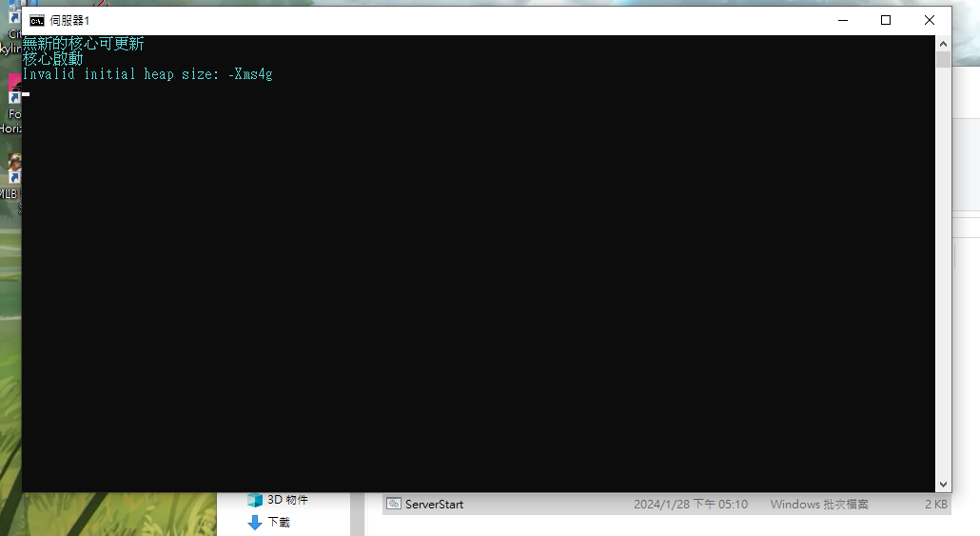Select the ServerStart batch file in Explorer
980x536 pixels.
coord(666,504)
